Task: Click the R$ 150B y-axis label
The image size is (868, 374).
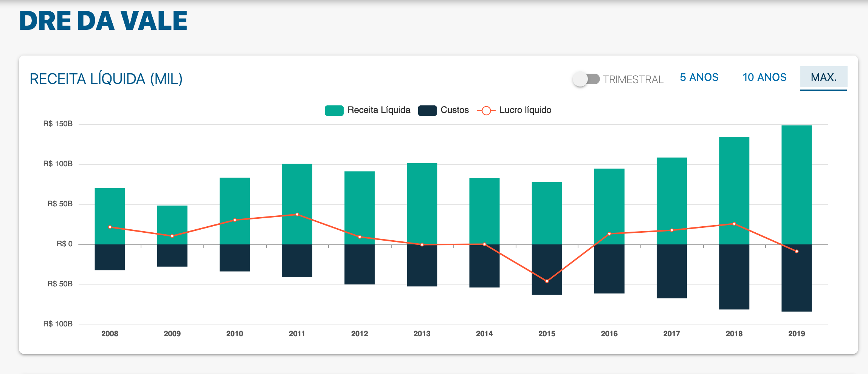Action: 58,124
